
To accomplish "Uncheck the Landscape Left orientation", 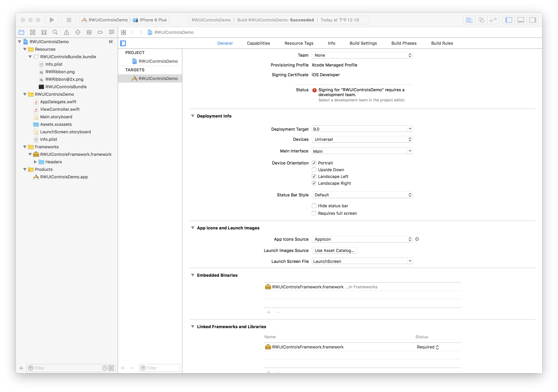I will 314,176.
